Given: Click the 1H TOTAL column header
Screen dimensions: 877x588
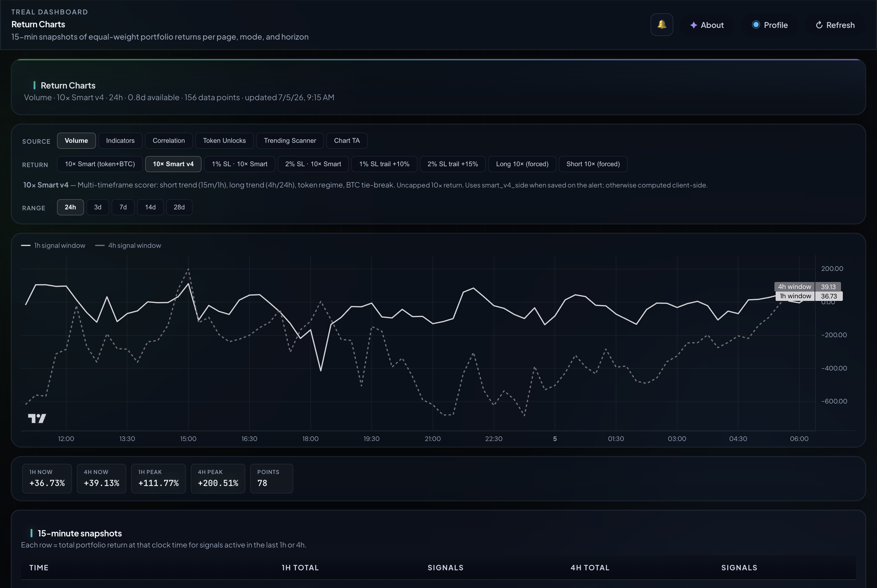Looking at the screenshot, I should point(300,568).
